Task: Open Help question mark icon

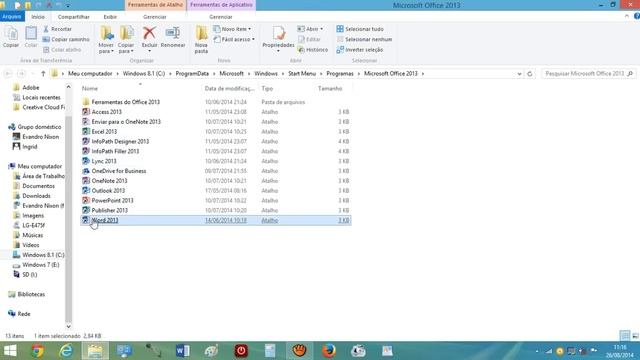Action: 636,16
